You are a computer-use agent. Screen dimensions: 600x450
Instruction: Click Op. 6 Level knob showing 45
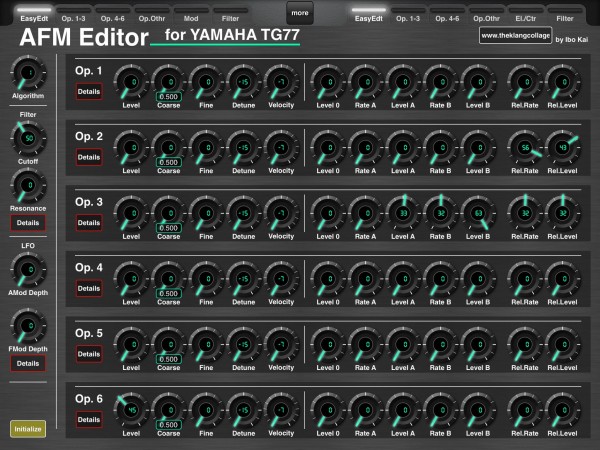(131, 410)
